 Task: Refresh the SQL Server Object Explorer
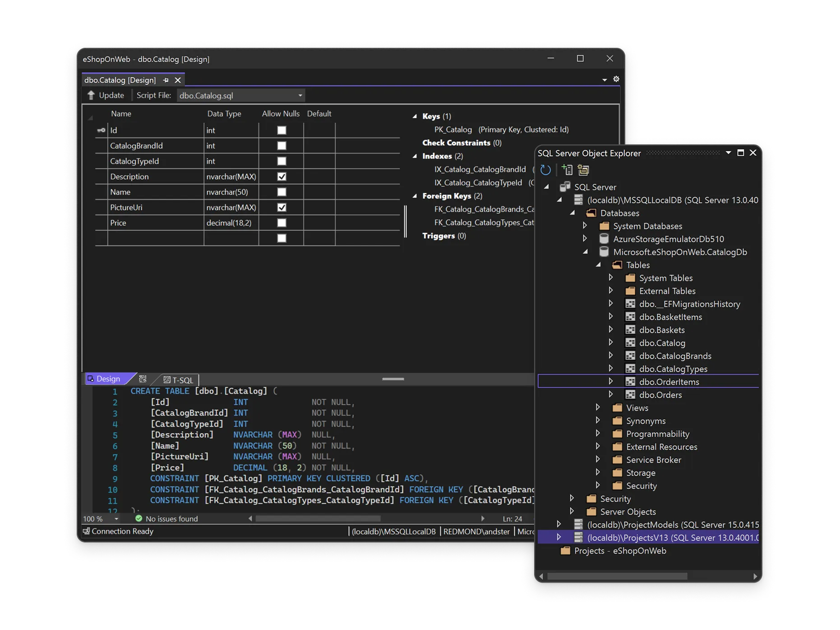[546, 170]
